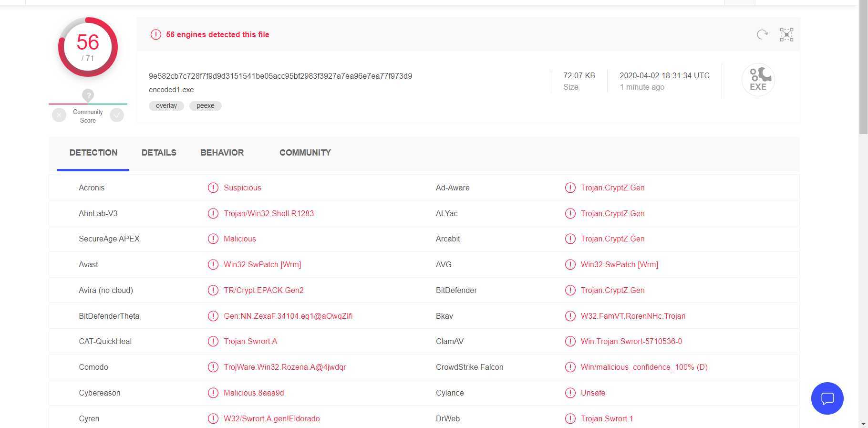Screen dimensions: 868x428
Task: Vote negative with the X community button
Action: coord(59,115)
